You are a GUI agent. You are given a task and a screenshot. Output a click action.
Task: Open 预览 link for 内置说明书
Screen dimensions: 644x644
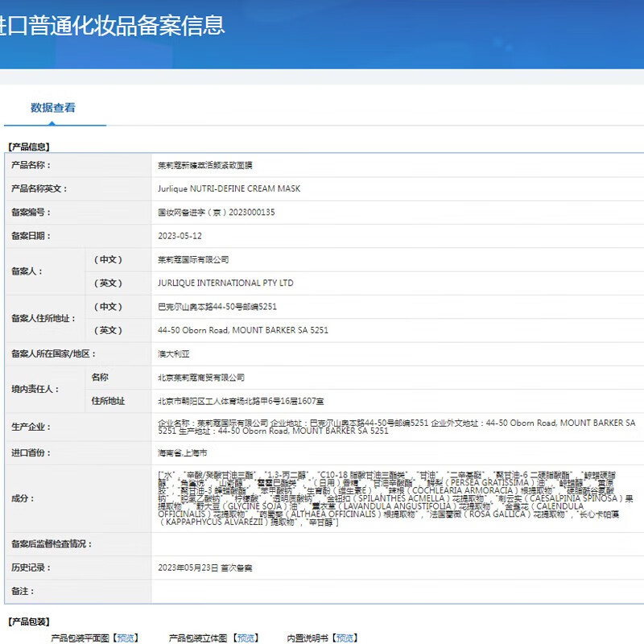345,638
